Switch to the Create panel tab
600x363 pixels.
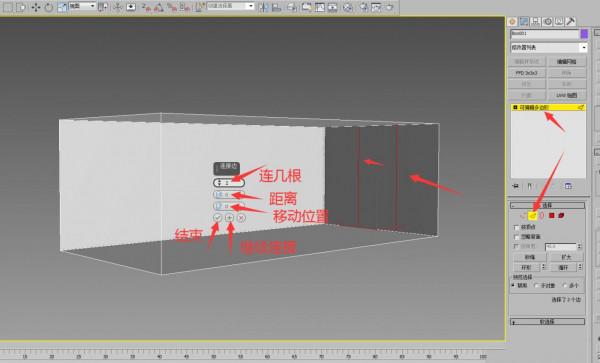[512, 21]
